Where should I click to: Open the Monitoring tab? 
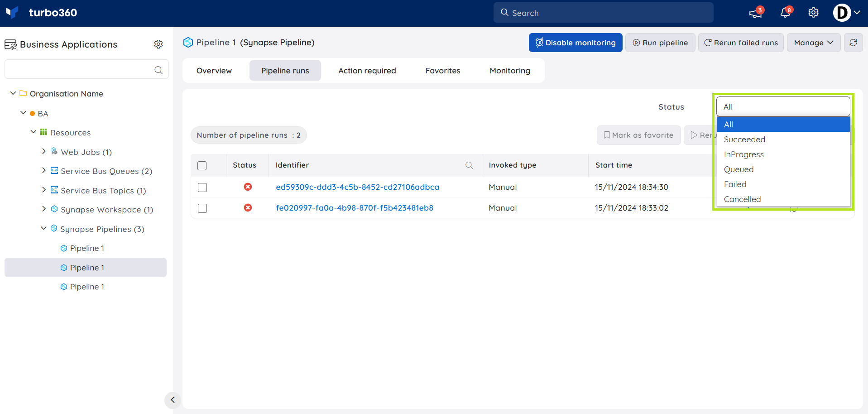tap(510, 71)
